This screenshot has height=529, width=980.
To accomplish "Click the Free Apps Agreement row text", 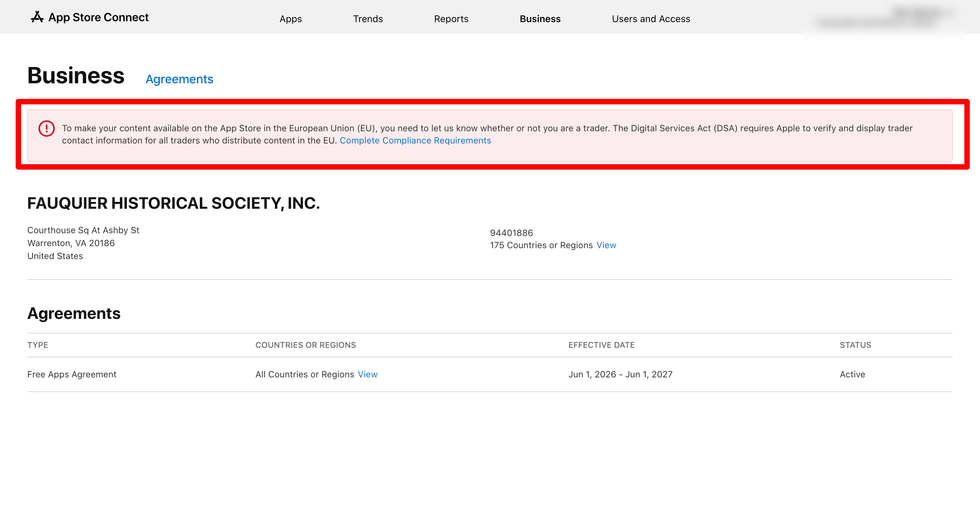I will tap(71, 374).
